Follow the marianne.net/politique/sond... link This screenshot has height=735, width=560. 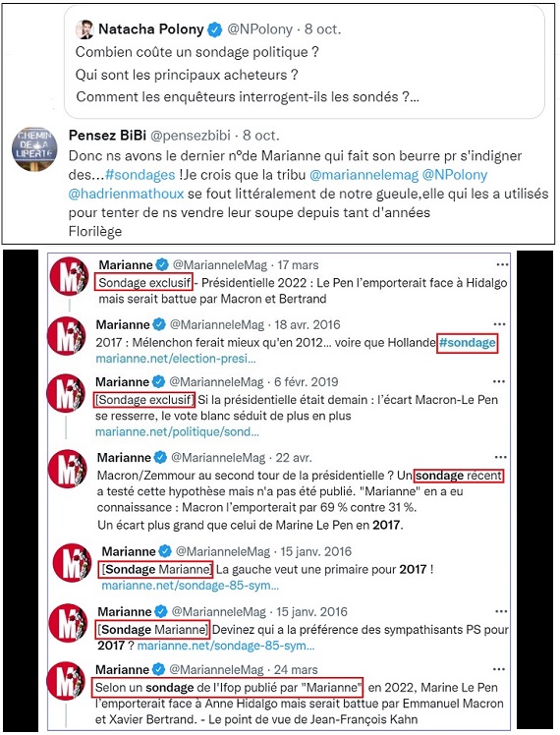click(177, 431)
